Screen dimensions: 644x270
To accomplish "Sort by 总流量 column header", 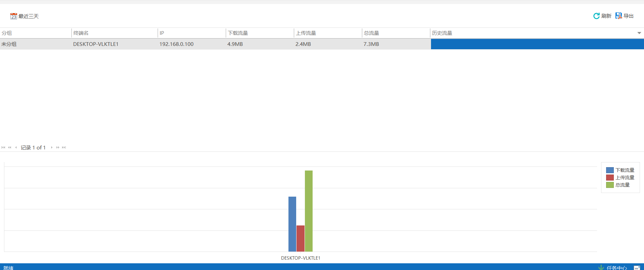I will pyautogui.click(x=371, y=33).
